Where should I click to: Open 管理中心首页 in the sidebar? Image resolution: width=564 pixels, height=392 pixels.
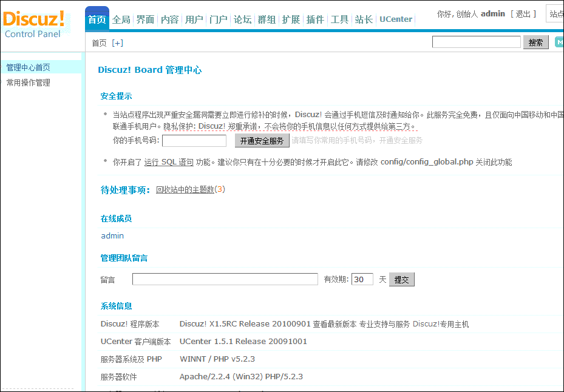tap(29, 67)
